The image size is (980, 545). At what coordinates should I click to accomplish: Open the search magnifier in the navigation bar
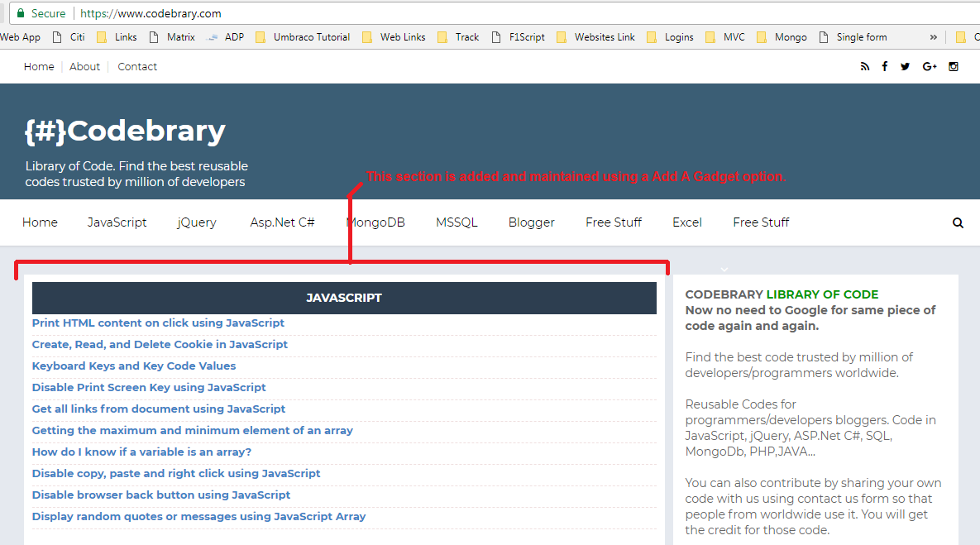[958, 222]
